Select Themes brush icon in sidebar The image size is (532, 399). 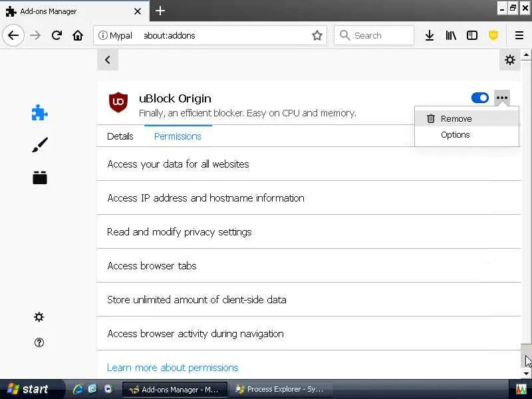point(40,145)
